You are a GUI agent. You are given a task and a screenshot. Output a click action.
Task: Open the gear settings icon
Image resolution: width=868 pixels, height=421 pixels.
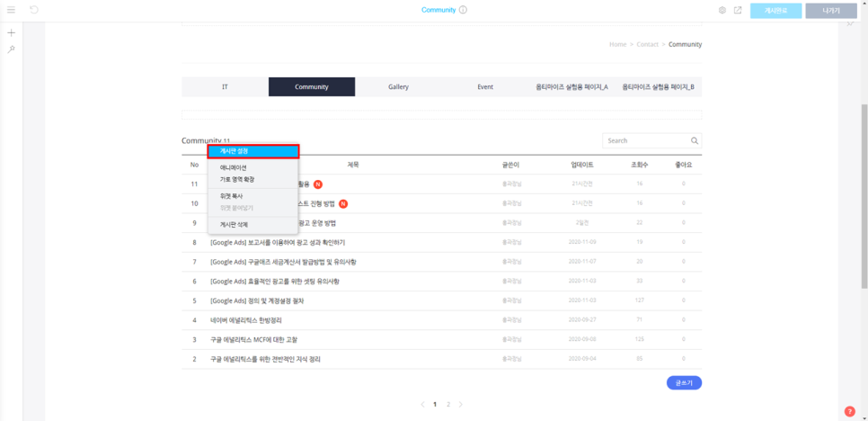pyautogui.click(x=722, y=10)
